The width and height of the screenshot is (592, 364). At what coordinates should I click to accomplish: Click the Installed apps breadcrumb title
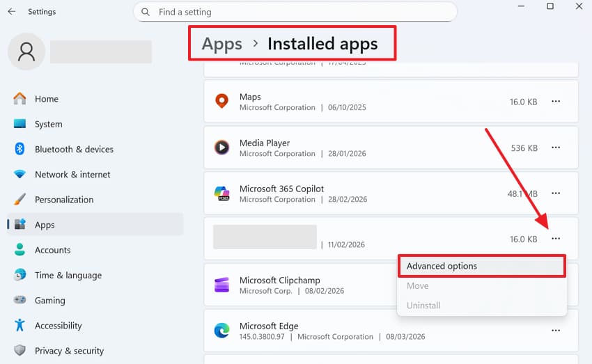[322, 44]
